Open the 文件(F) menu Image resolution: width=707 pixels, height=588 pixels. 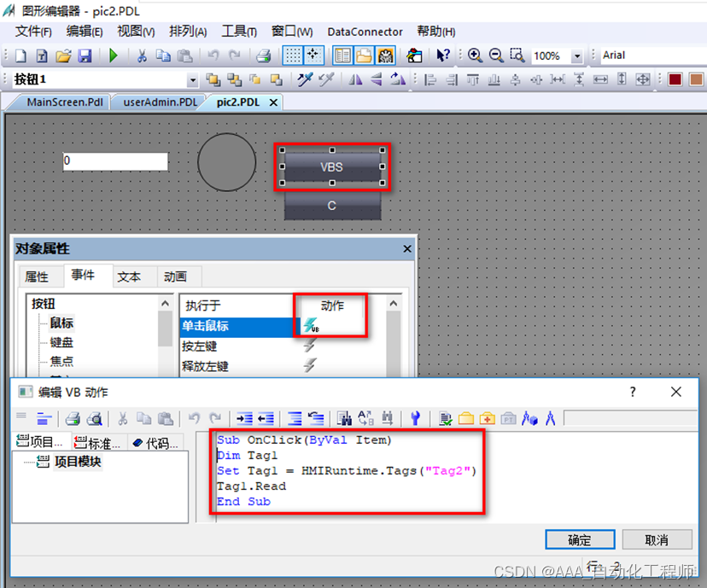click(34, 32)
